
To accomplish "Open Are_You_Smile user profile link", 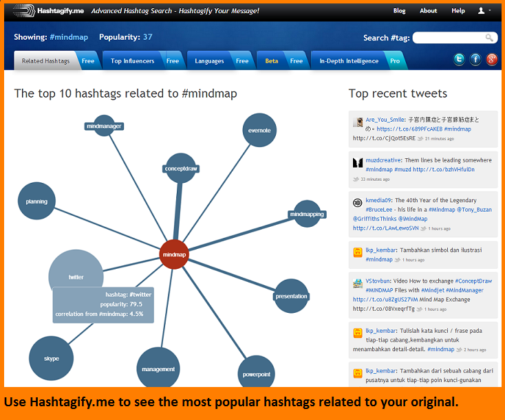I will click(x=385, y=120).
